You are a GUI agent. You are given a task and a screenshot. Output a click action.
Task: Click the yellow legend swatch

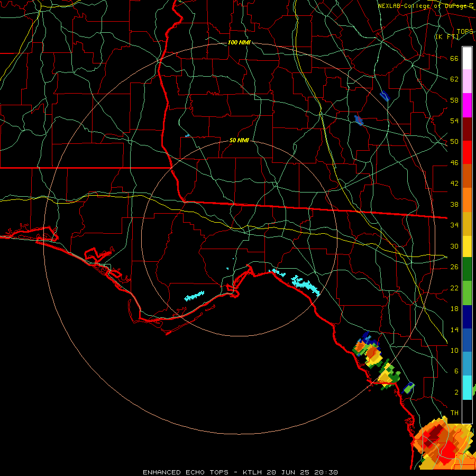pos(467,246)
